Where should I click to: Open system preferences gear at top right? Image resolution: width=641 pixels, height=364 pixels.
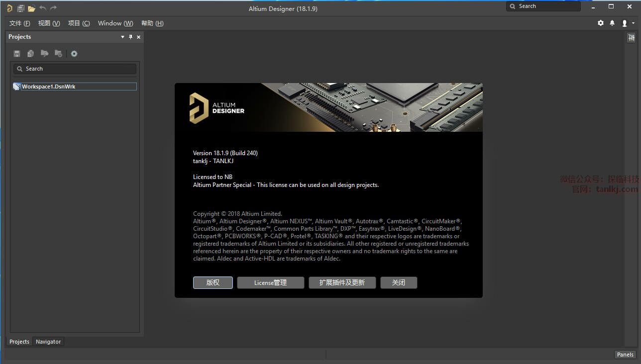[601, 23]
